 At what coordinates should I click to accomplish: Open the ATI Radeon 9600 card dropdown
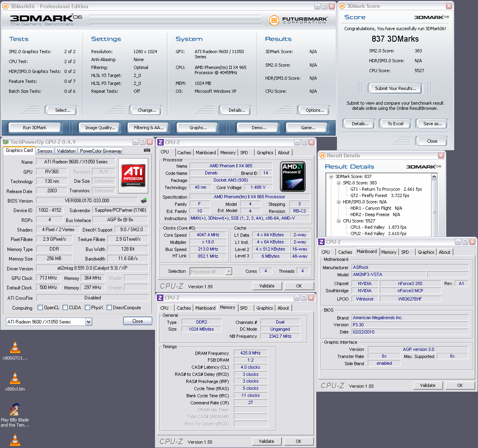89,322
